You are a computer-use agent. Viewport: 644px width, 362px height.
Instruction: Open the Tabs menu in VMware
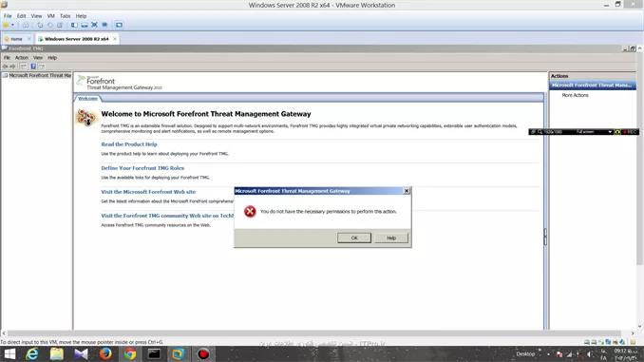pyautogui.click(x=65, y=16)
